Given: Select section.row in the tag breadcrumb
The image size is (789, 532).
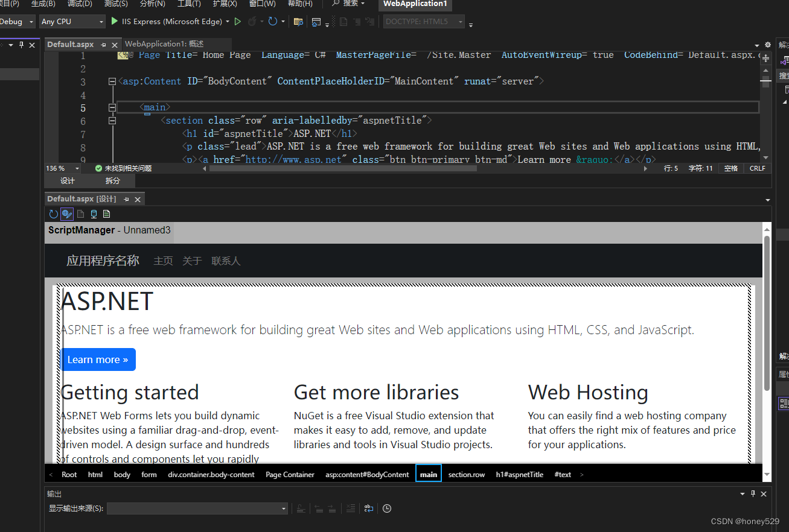Looking at the screenshot, I should pyautogui.click(x=467, y=475).
